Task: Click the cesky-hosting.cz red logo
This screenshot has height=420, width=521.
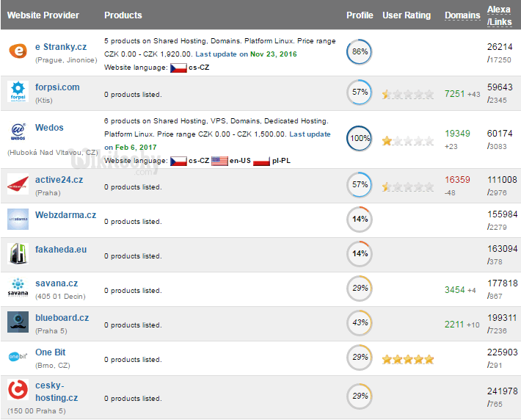Action: (18, 389)
